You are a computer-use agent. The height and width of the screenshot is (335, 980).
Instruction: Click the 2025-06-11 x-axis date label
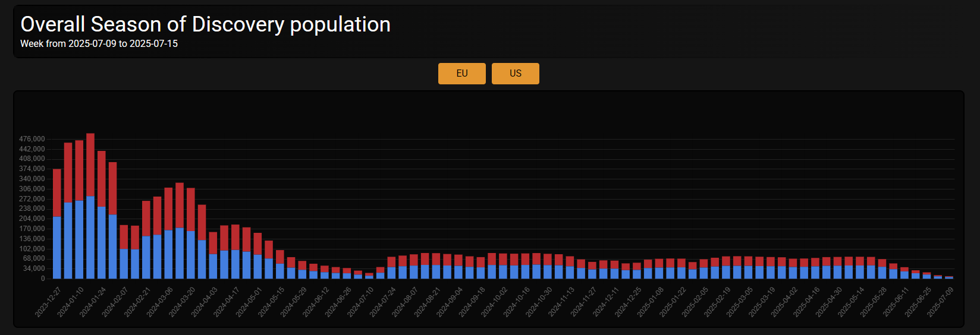(896, 302)
